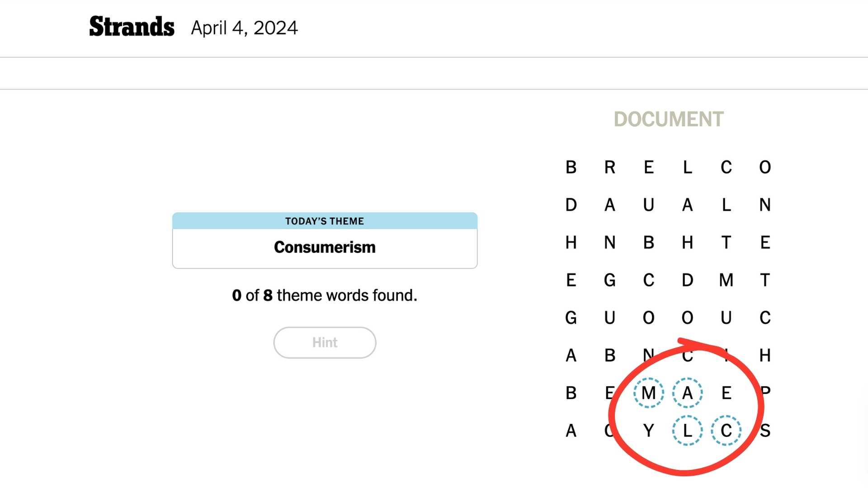Select letter R in the top row
The height and width of the screenshot is (488, 868).
tap(610, 167)
